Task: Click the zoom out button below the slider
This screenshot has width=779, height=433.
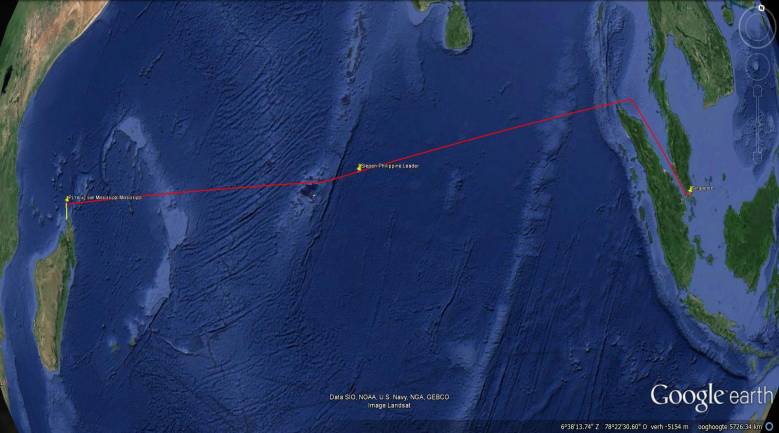Action: [x=758, y=157]
